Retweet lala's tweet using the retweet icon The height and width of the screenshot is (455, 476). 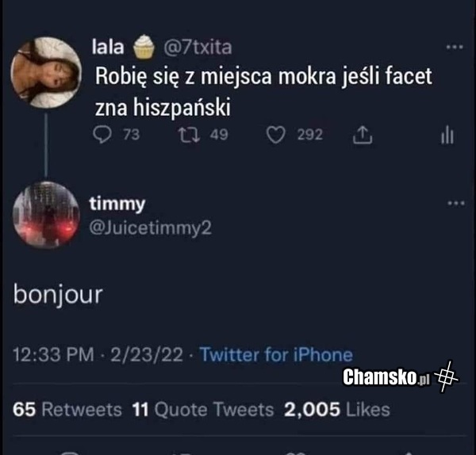(189, 135)
